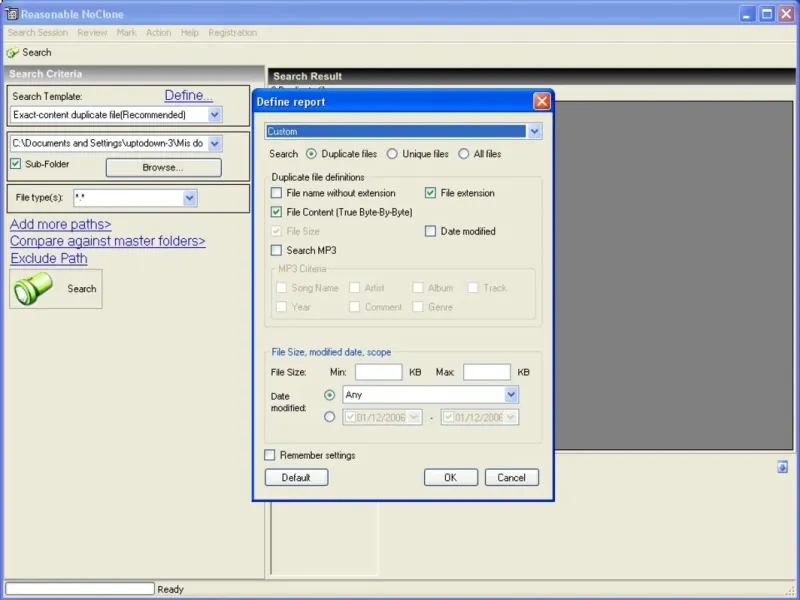Screen dimensions: 800x600
Task: Click the Reasonable NoClone title bar icon
Action: tap(11, 14)
